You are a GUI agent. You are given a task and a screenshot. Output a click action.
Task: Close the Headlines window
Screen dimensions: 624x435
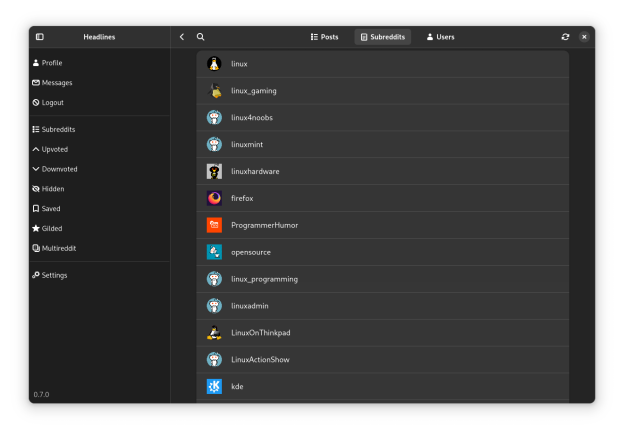(x=584, y=37)
